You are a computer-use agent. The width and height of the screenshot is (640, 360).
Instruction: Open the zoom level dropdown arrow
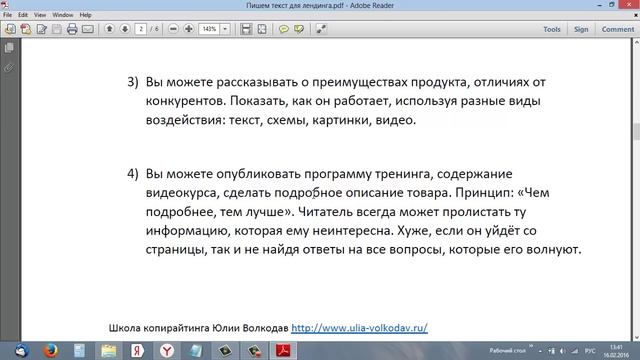click(225, 29)
